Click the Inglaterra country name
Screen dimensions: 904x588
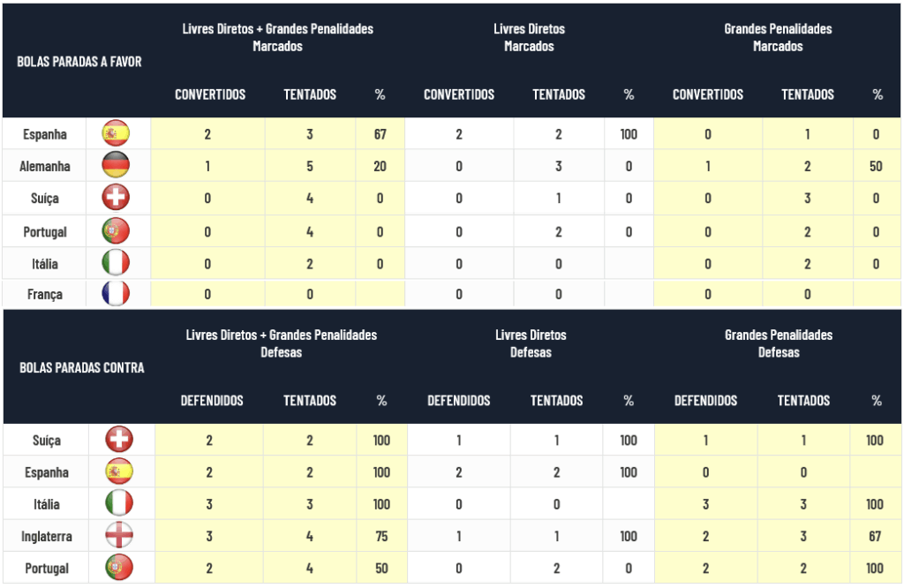(45, 536)
